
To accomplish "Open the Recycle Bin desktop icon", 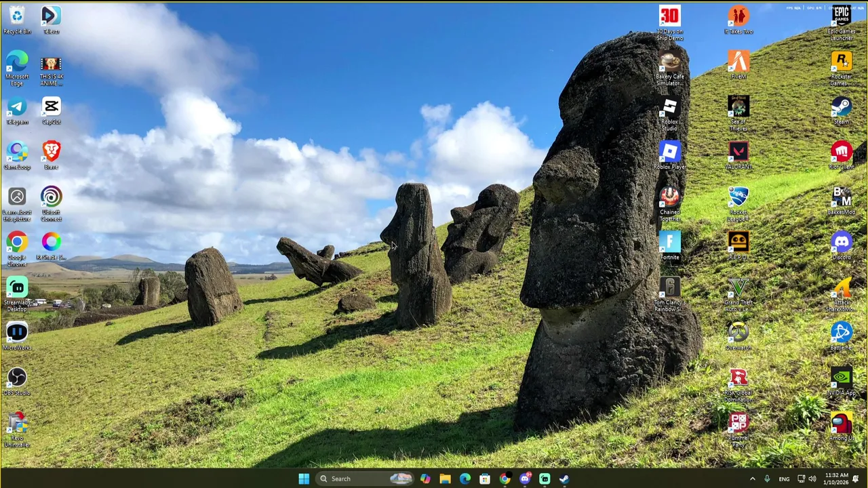I will click(17, 20).
